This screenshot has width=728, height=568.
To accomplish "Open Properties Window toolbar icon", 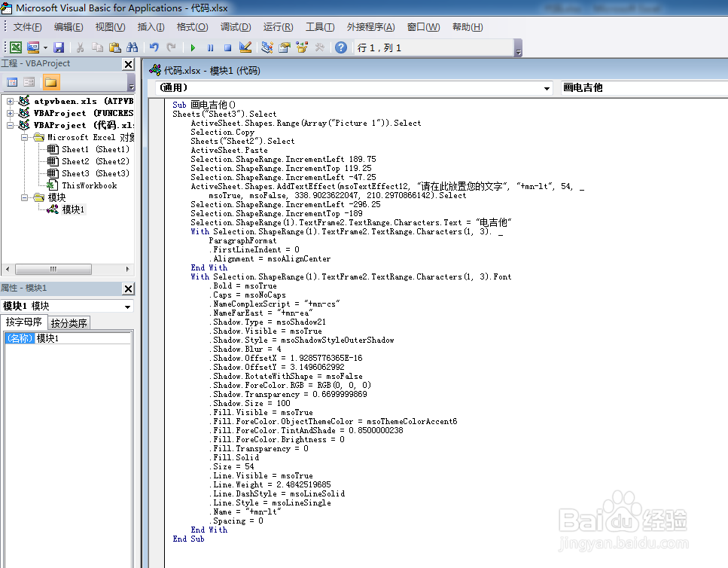I will pyautogui.click(x=284, y=47).
